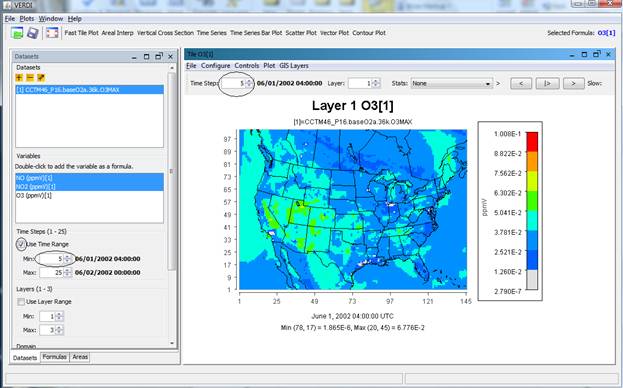Adjust layer range Max spinner arrows
The image size is (623, 388).
tap(59, 330)
